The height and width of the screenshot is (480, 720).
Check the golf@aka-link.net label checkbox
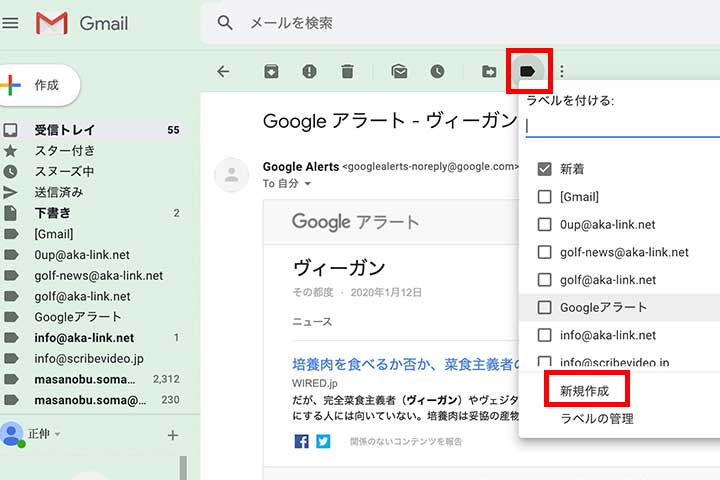(544, 280)
